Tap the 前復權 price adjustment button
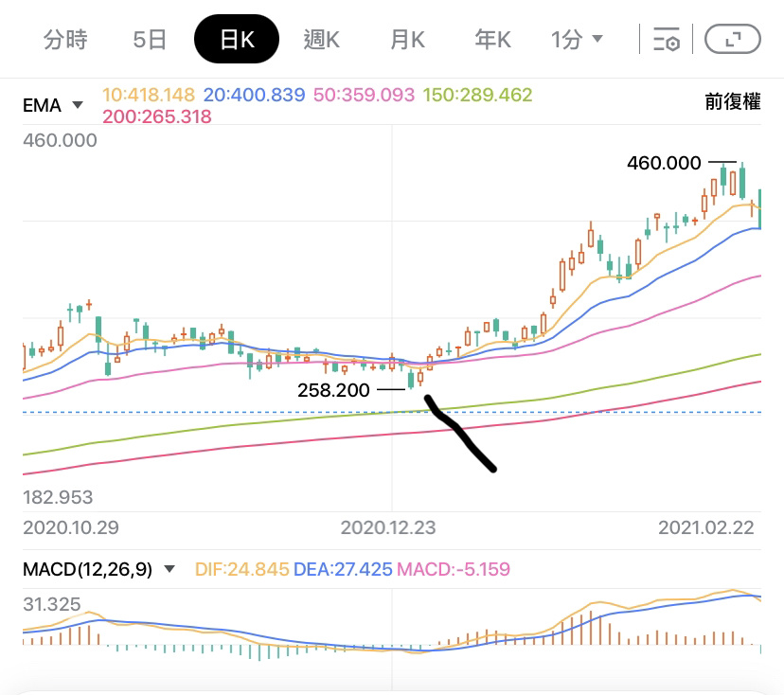Screen dimensions: 784x695 pos(732,102)
